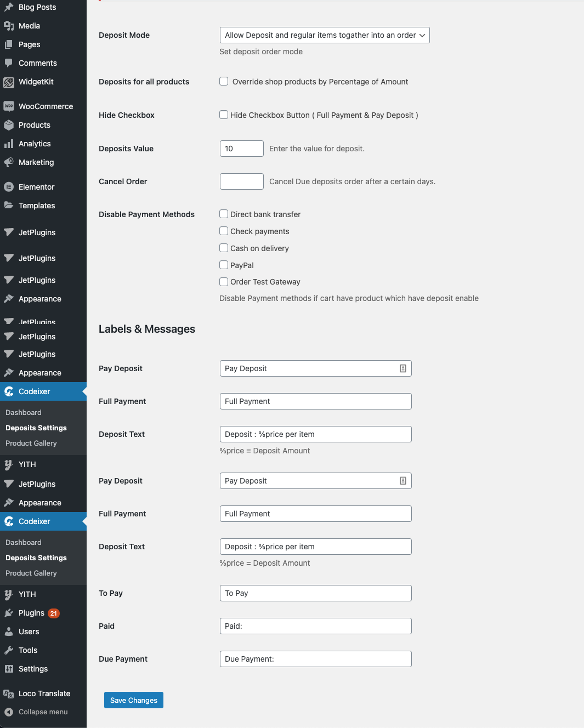Click the Loco Translate icon
Image resolution: width=584 pixels, height=728 pixels.
pyautogui.click(x=9, y=693)
